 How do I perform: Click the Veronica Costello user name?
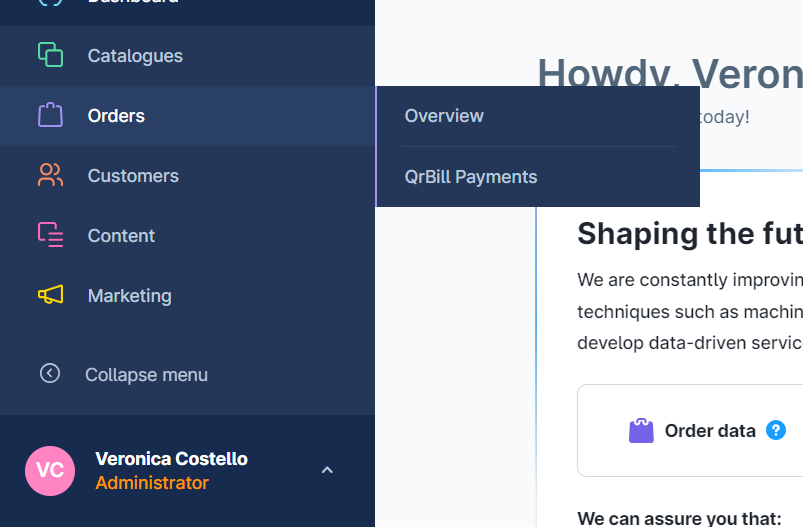171,459
